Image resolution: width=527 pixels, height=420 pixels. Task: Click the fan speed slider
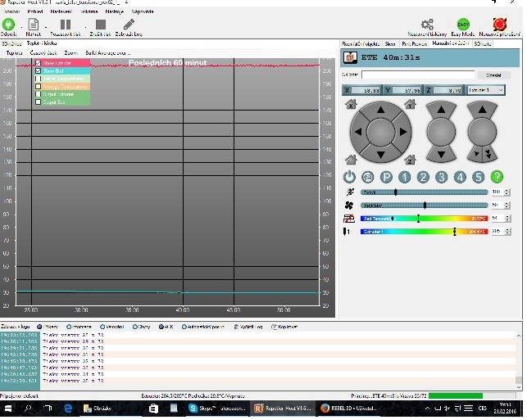425,205
